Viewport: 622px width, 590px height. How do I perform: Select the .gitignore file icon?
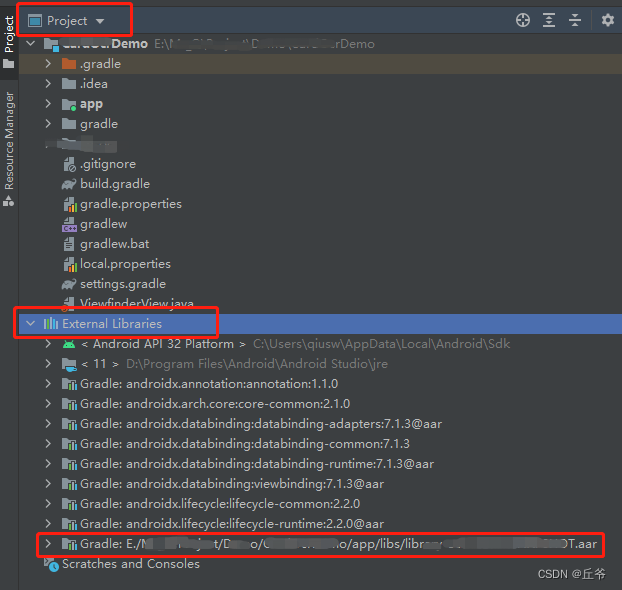point(69,164)
